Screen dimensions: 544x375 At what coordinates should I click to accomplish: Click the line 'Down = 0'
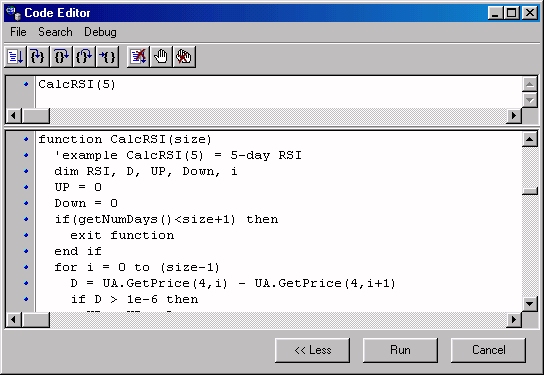[x=86, y=203]
